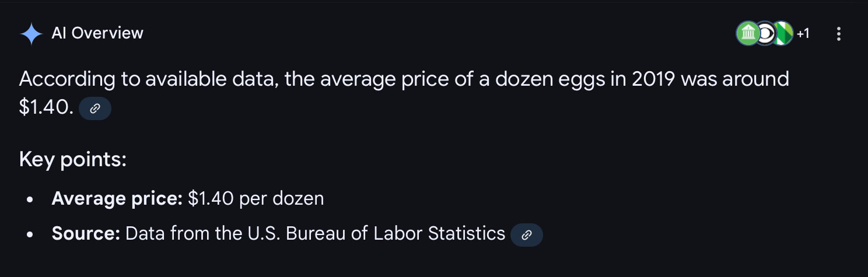Click the '$1.40 per dozen' bullet text
Viewport: 868px width, 277px height.
[x=256, y=199]
